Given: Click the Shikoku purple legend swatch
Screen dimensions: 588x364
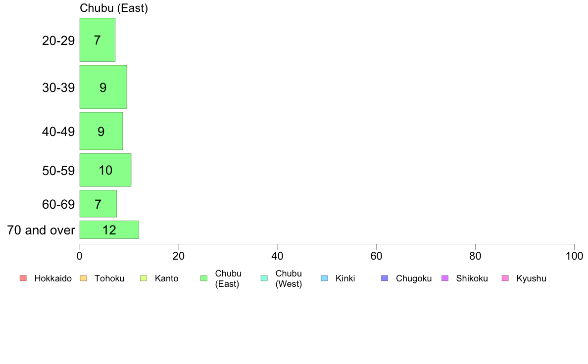Looking at the screenshot, I should (445, 278).
